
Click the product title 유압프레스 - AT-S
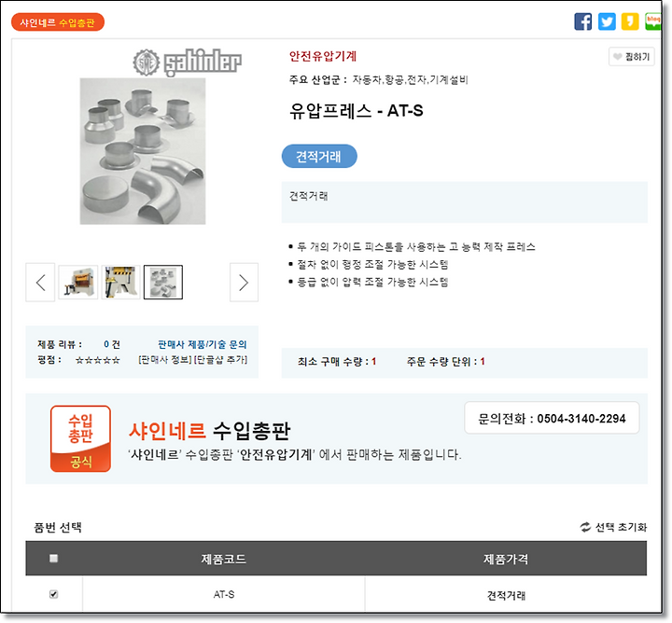point(357,111)
